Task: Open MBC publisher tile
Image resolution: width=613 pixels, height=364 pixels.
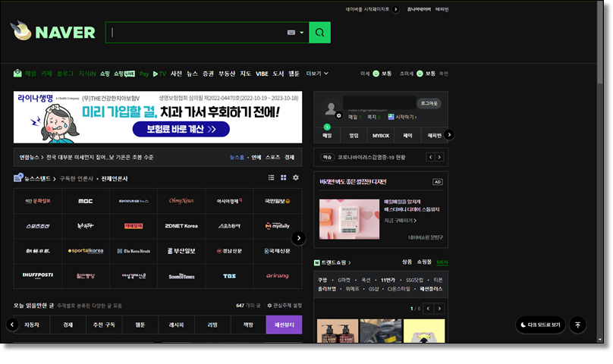Action: pos(86,201)
